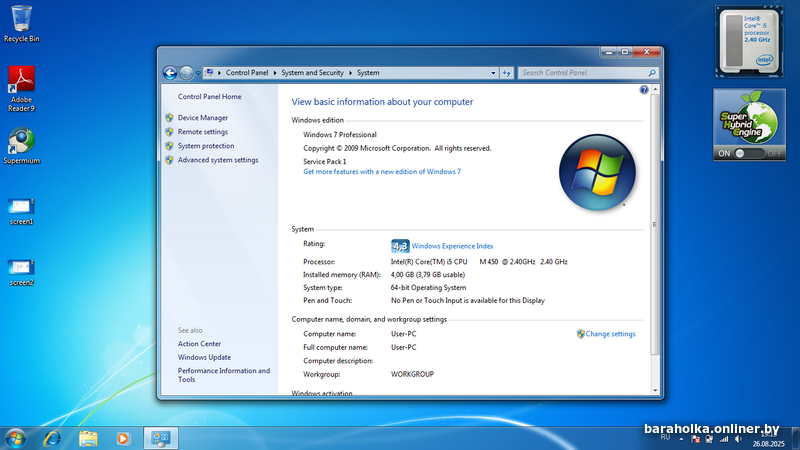Expand arrow after Control Panel breadcrumb
The image size is (800, 450).
point(274,73)
